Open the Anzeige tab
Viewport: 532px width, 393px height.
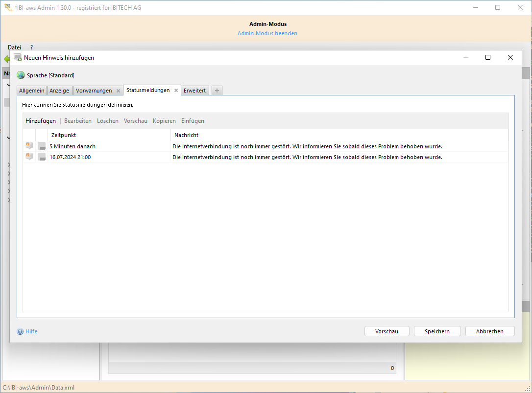pos(59,91)
